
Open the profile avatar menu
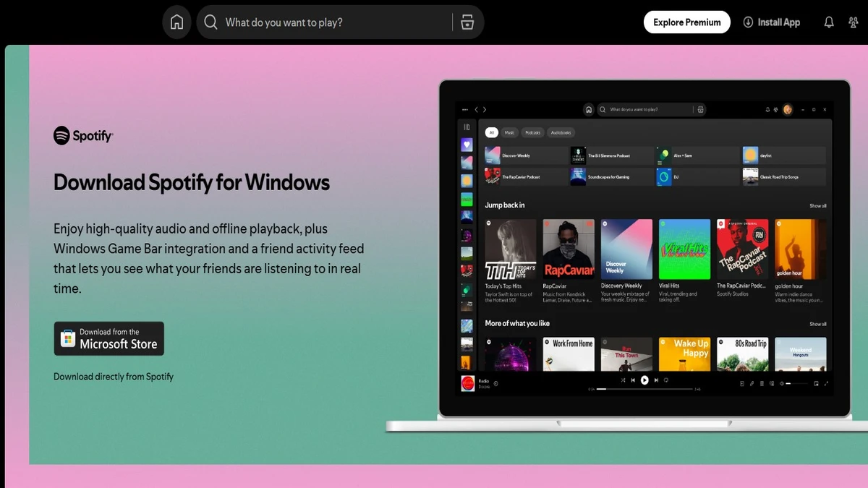click(788, 109)
